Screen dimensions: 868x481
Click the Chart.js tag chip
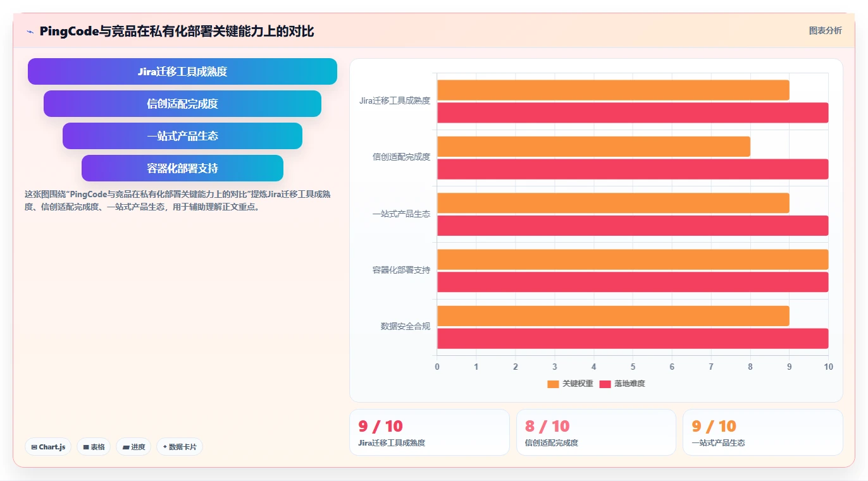click(48, 447)
